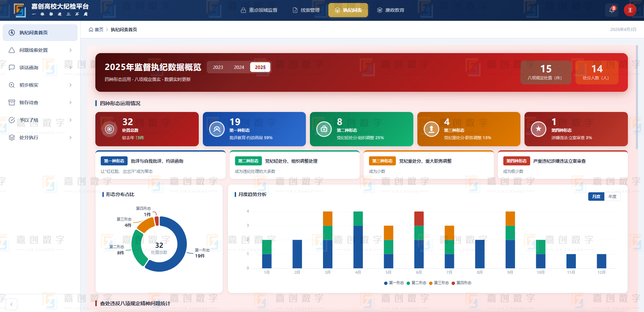Switch trend chart to 月度 view
The width and height of the screenshot is (644, 312).
coord(596,197)
